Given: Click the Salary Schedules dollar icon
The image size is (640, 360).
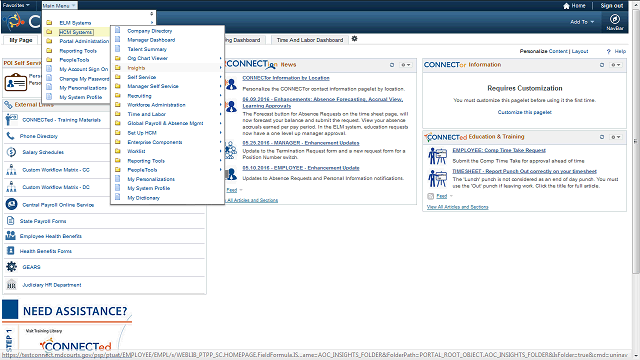Looking at the screenshot, I should pyautogui.click(x=11, y=152).
